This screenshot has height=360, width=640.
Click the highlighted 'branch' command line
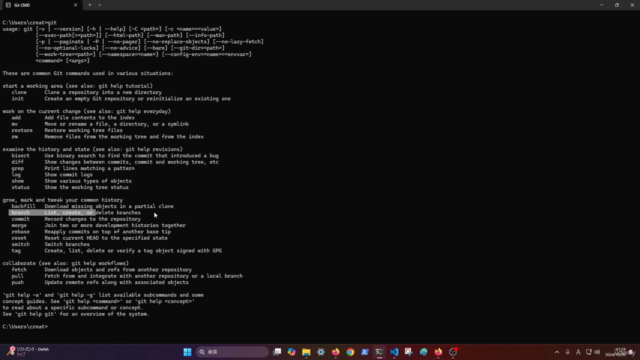(x=75, y=213)
